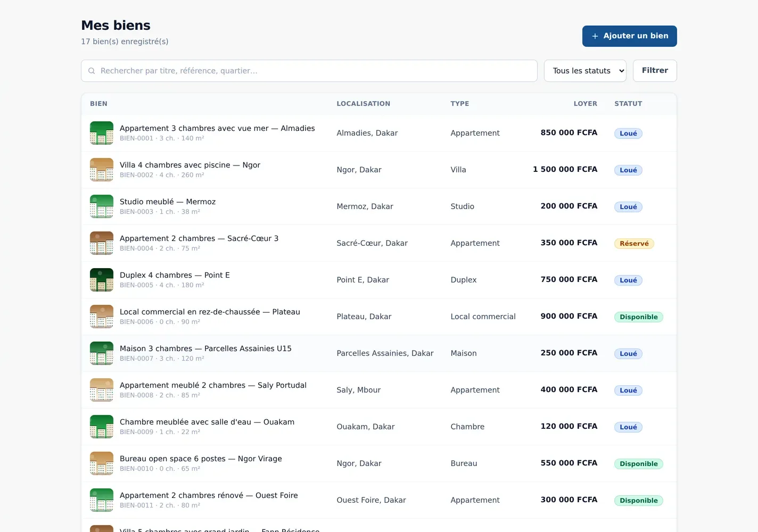This screenshot has width=758, height=532.
Task: Select the Chambre meublée Ouakam thumbnail
Action: pos(102,427)
